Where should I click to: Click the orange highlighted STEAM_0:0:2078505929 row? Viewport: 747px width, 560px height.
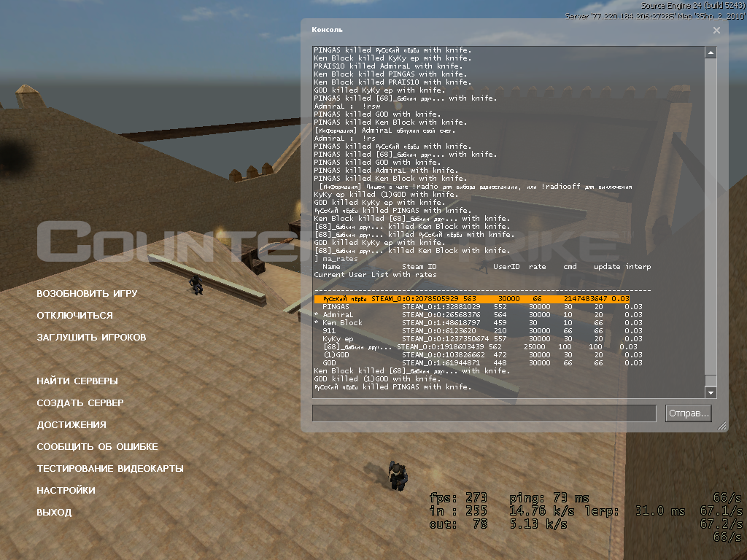pos(472,298)
